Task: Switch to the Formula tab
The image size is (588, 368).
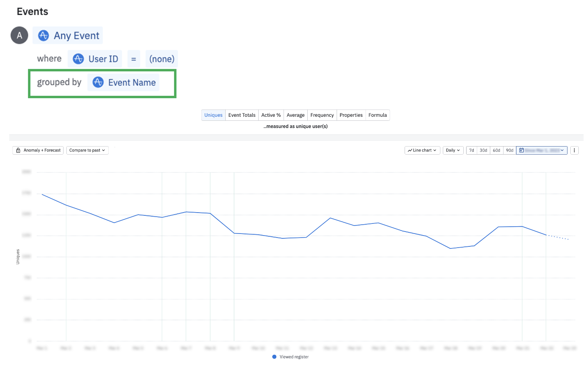Action: [378, 115]
